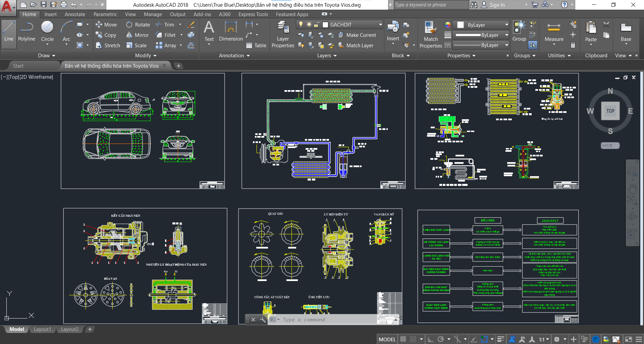644x344 pixels.
Task: Toggle drawing grid display in status bar
Action: (x=403, y=339)
